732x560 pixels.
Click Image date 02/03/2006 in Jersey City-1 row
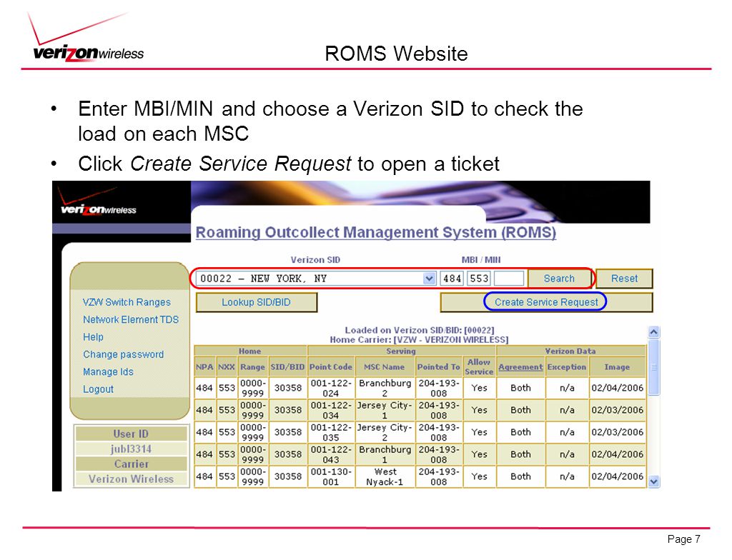point(617,410)
